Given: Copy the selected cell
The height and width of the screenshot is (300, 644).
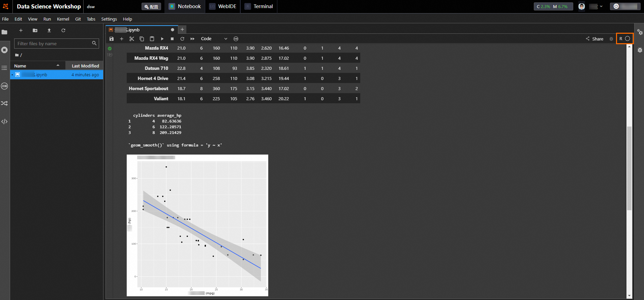Looking at the screenshot, I should [x=142, y=39].
